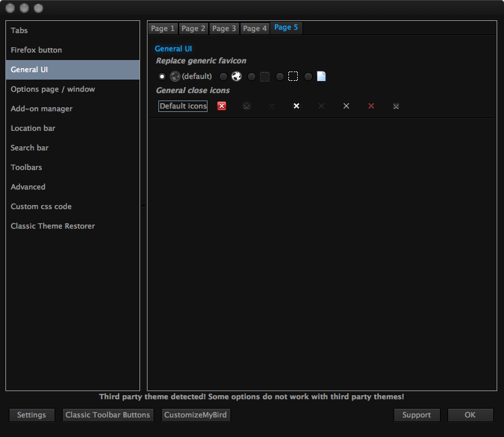Screen dimensions: 504x437
Task: Pick the thin light gray X close icon
Action: pos(346,106)
